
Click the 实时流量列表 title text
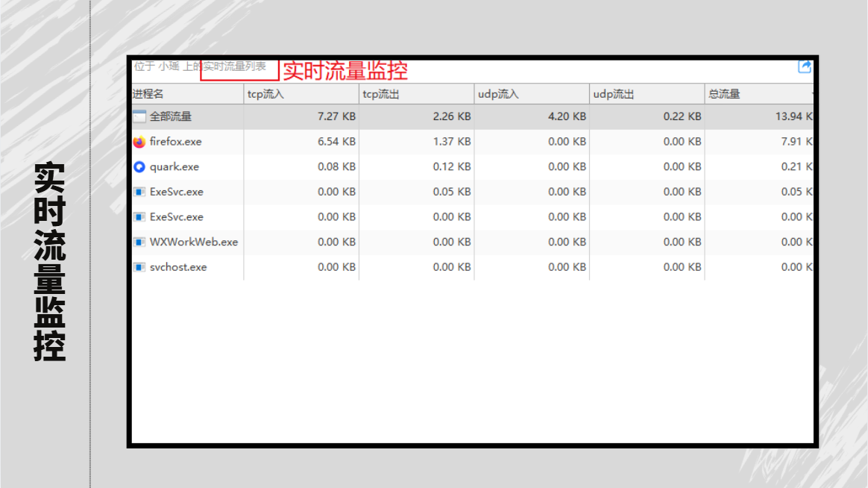click(x=234, y=66)
